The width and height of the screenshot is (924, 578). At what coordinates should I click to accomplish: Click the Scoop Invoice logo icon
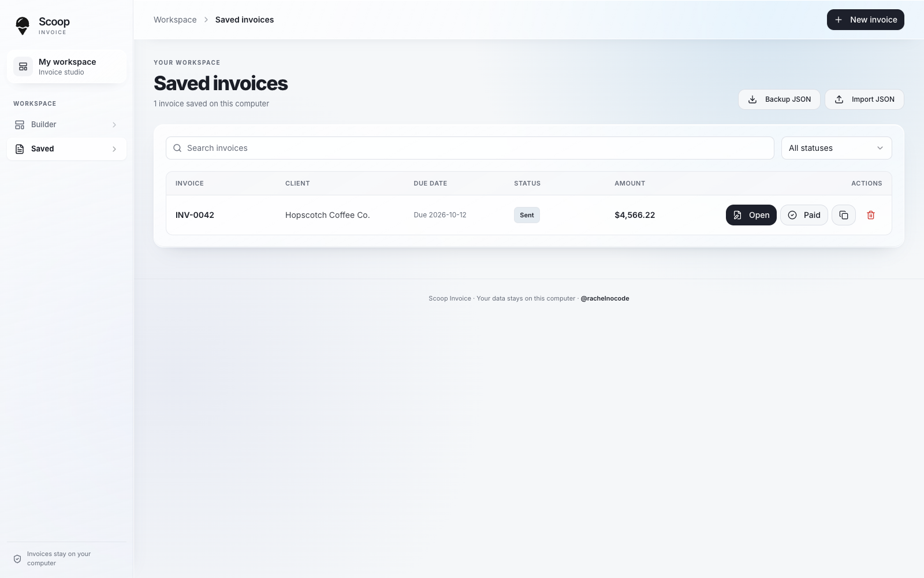(x=23, y=25)
